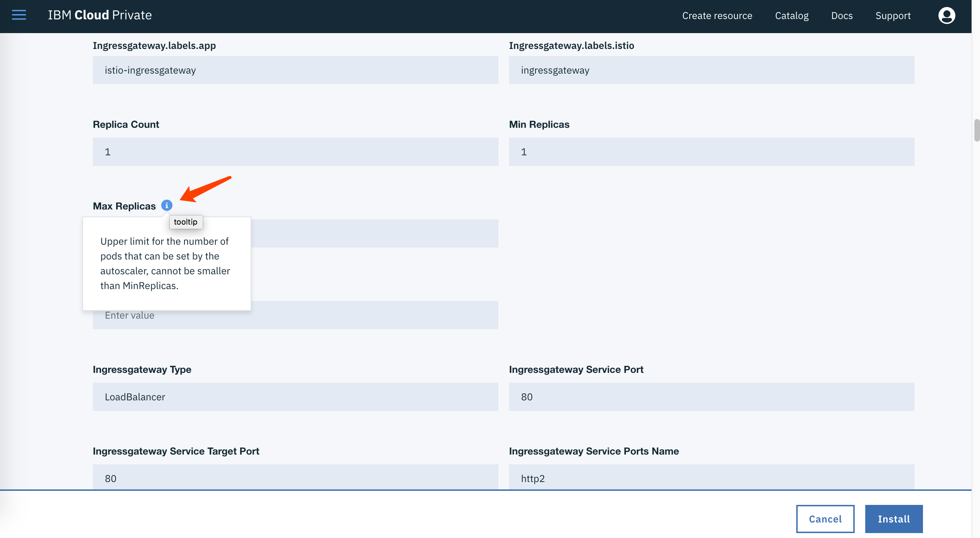Open the Docs section
980x538 pixels.
(842, 15)
